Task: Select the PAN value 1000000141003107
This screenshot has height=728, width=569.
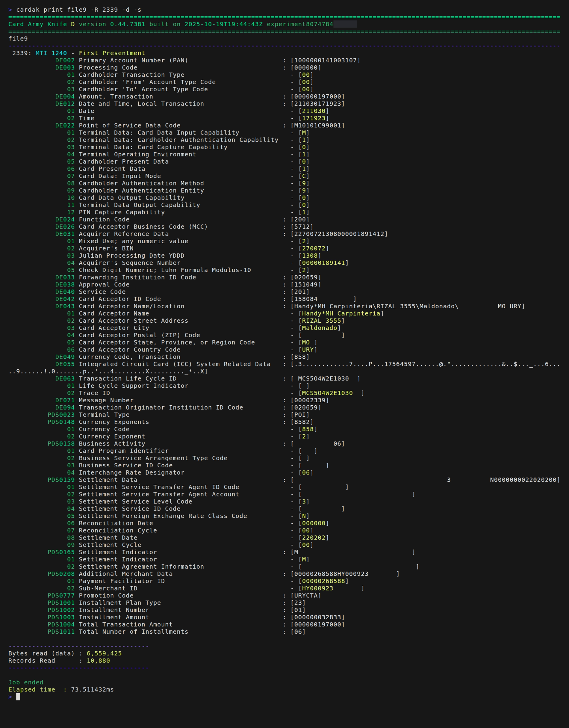Action: click(325, 60)
